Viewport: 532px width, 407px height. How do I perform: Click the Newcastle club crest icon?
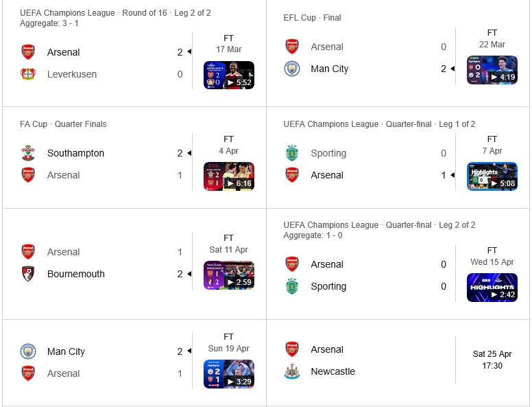[x=292, y=371]
